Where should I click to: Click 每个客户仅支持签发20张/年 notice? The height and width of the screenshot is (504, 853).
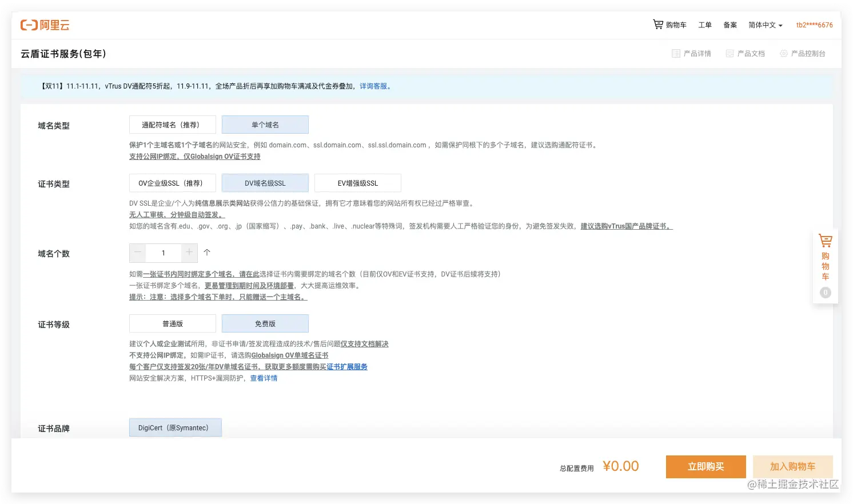pos(228,367)
